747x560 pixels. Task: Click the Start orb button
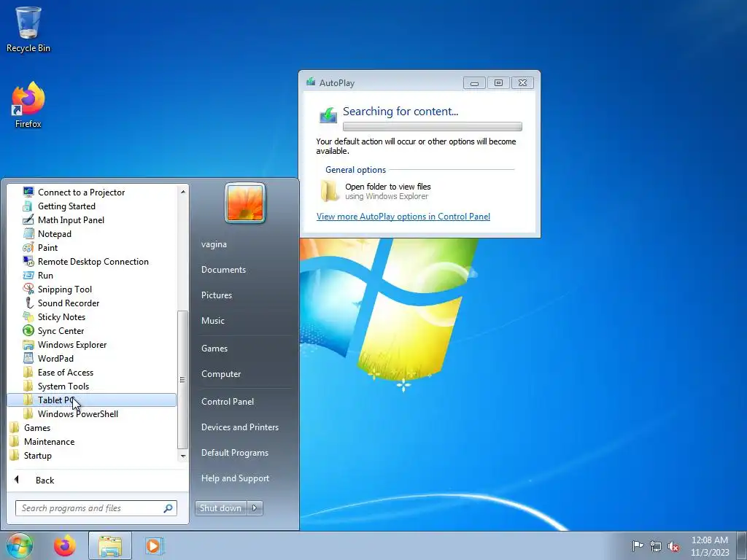pos(19,545)
